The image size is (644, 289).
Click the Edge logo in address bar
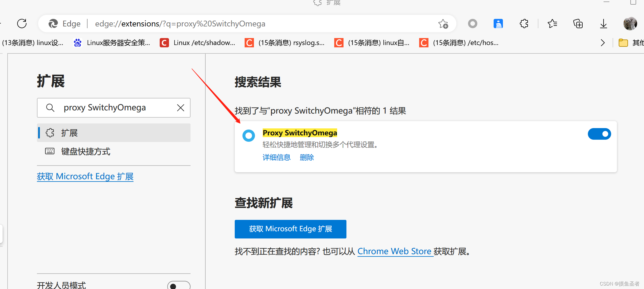[53, 24]
